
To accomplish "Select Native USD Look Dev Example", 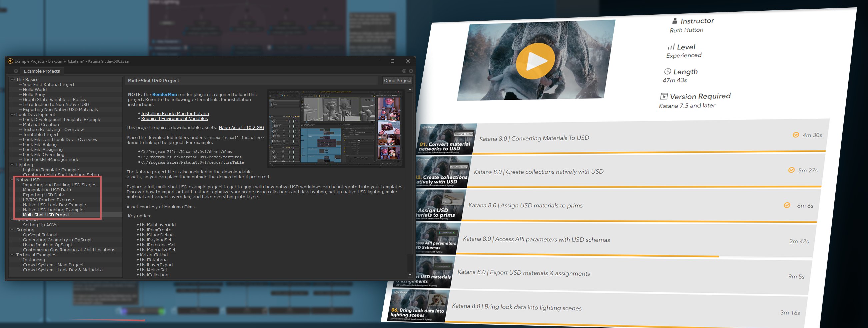I will [x=54, y=205].
